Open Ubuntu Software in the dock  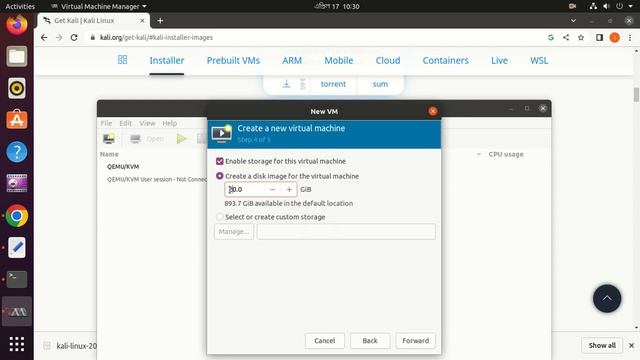pos(17,120)
